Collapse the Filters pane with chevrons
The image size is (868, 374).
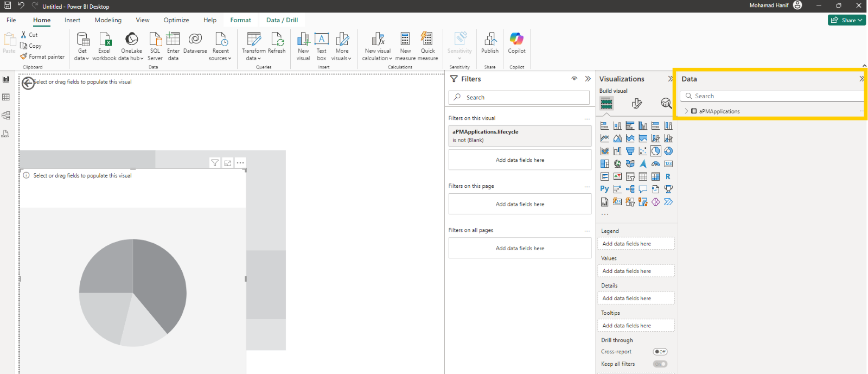coord(588,79)
